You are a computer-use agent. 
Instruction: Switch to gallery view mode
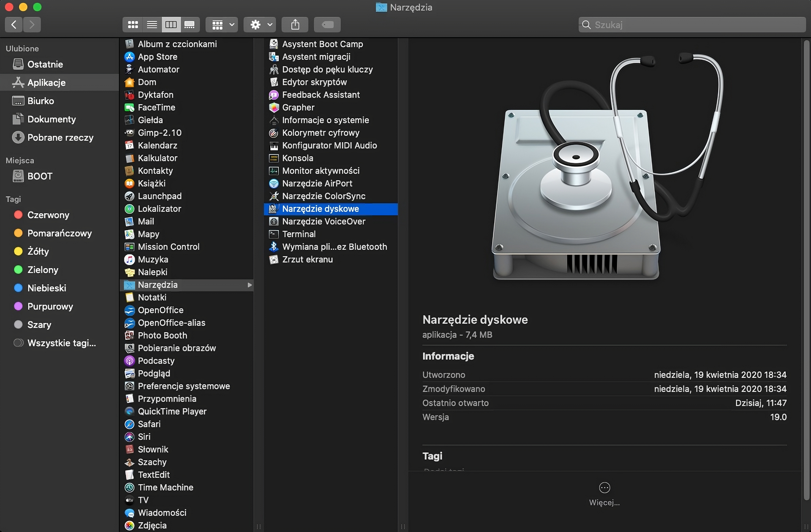click(x=190, y=24)
